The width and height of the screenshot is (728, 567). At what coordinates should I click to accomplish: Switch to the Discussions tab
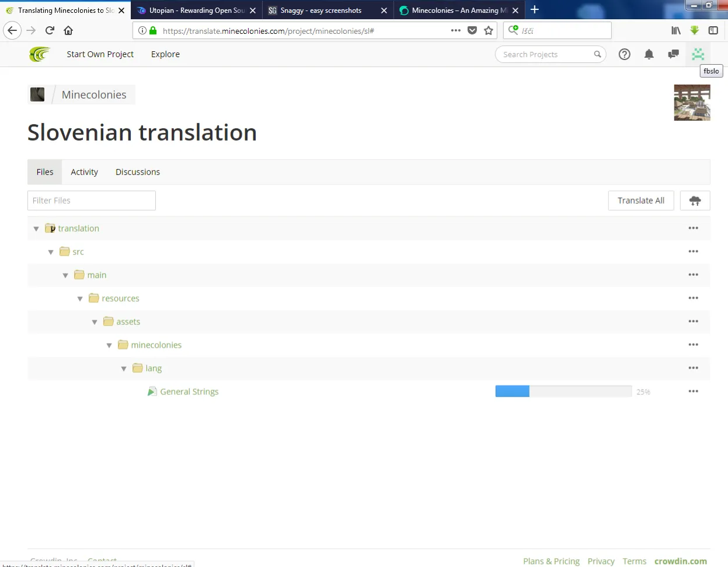point(138,172)
